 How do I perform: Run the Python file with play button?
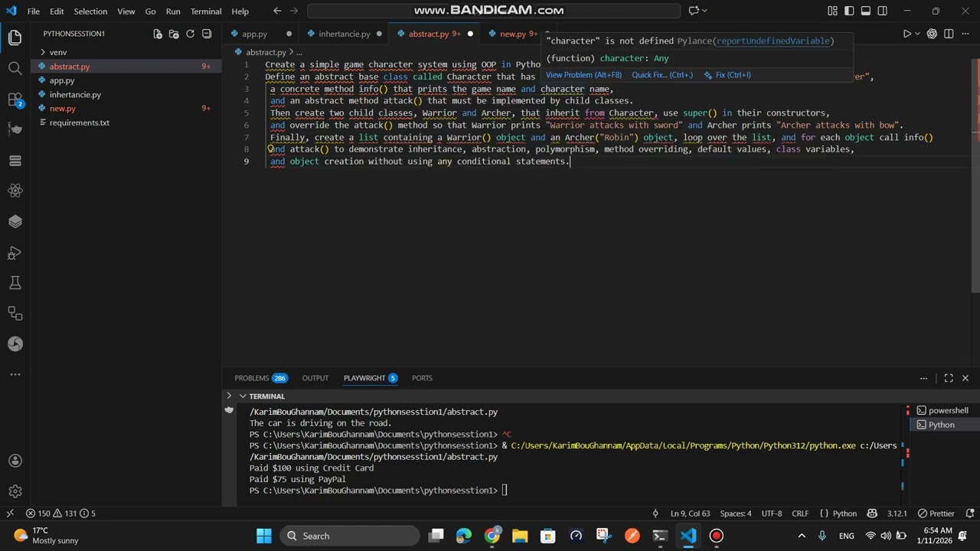(907, 34)
